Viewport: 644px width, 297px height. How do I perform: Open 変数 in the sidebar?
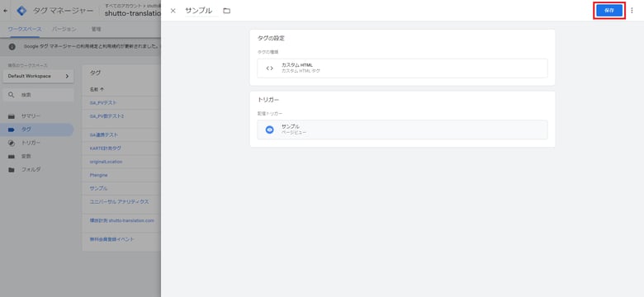26,156
